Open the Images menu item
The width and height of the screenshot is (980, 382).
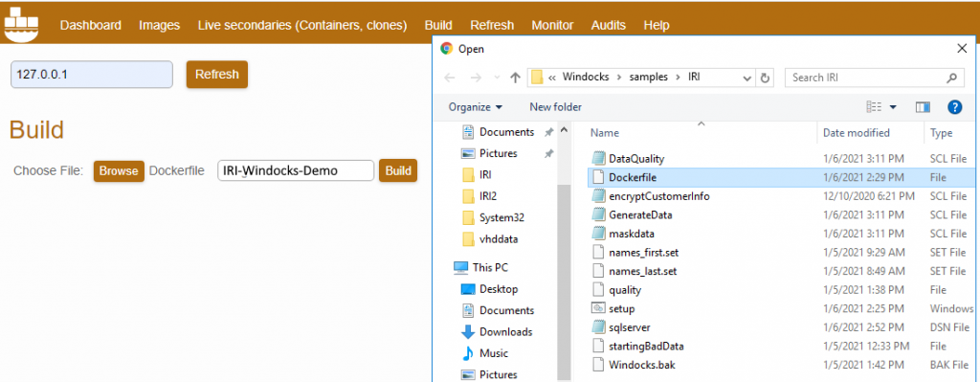tap(160, 25)
